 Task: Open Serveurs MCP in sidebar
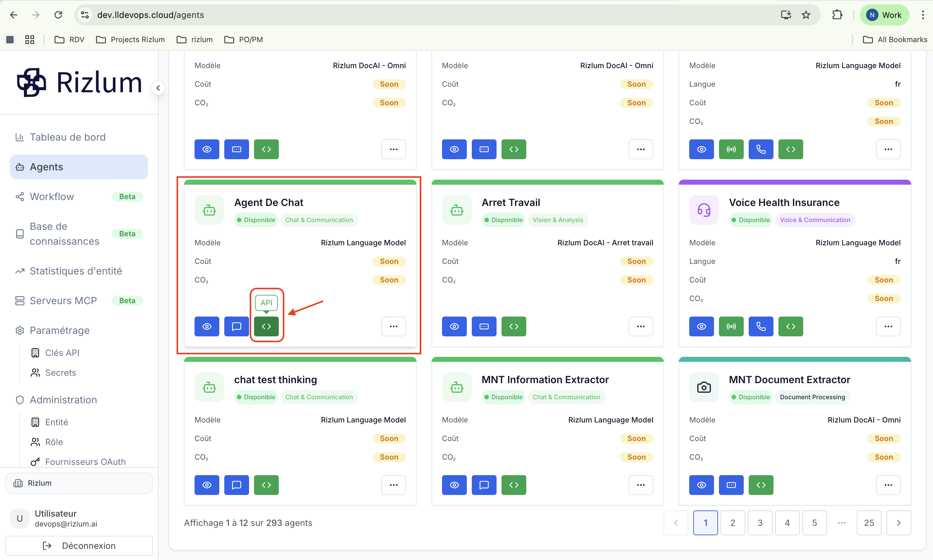79,300
